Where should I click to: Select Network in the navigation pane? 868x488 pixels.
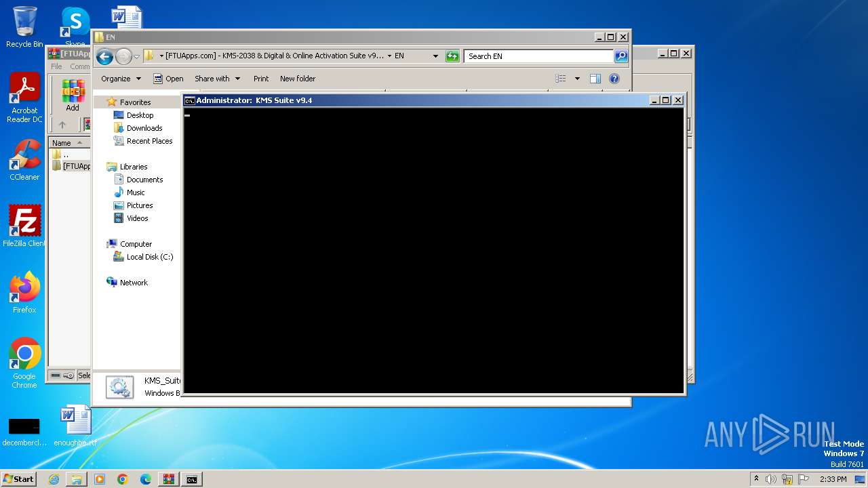coord(134,283)
